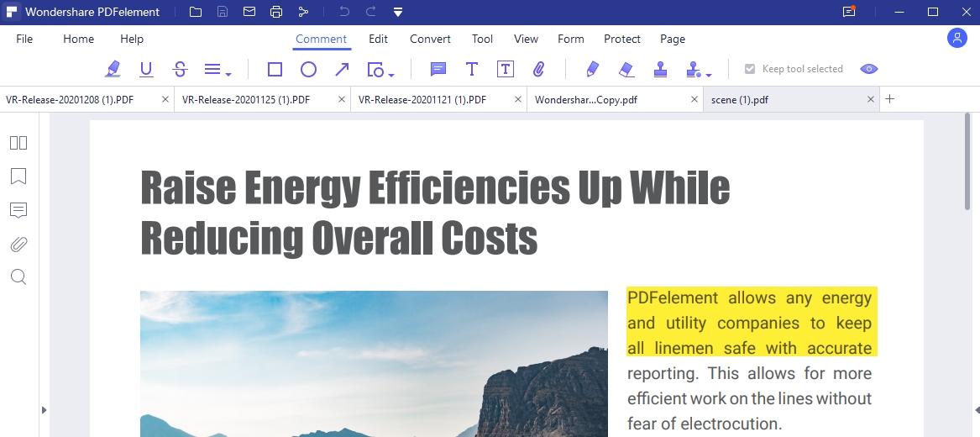Click the yellow highlighted PDFelement paragraph

point(752,322)
